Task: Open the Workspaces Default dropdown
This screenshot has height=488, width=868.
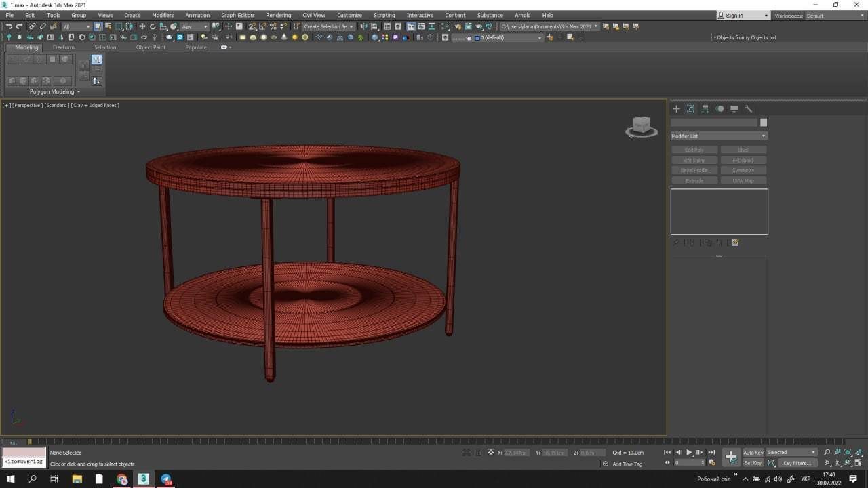Action: tap(835, 16)
